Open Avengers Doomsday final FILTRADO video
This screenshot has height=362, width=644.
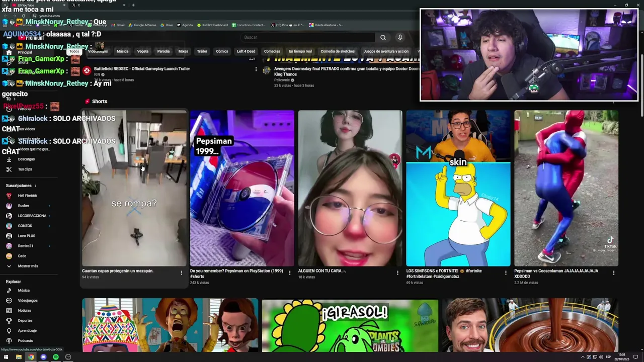pos(346,71)
